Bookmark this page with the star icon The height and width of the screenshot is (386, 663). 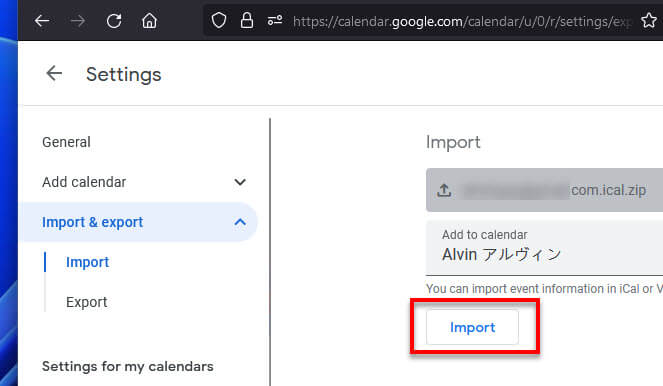(649, 20)
